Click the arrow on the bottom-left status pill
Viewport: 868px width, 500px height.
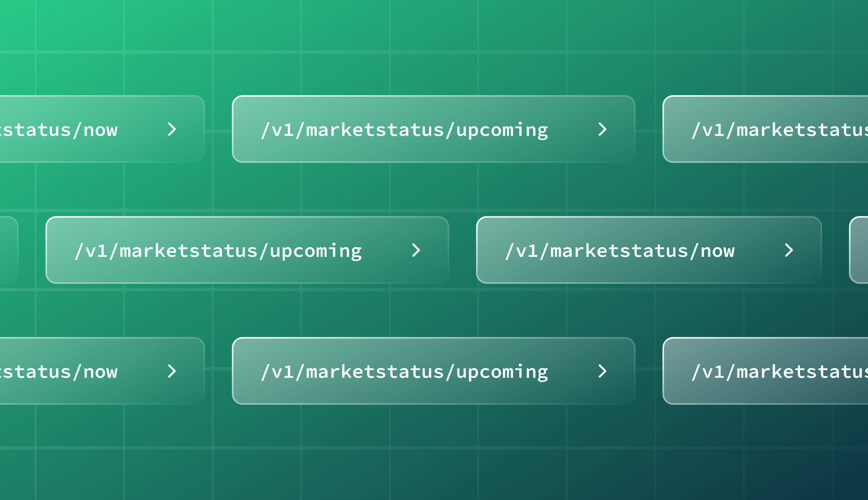(x=172, y=371)
